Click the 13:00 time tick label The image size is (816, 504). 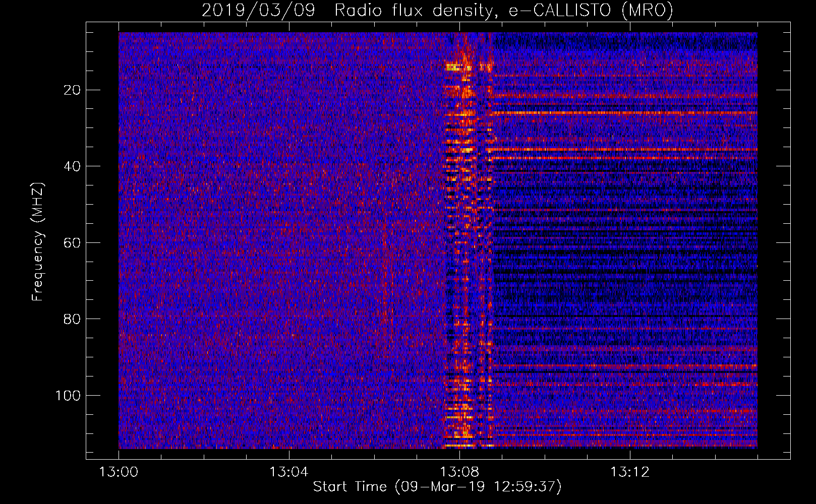click(x=119, y=472)
